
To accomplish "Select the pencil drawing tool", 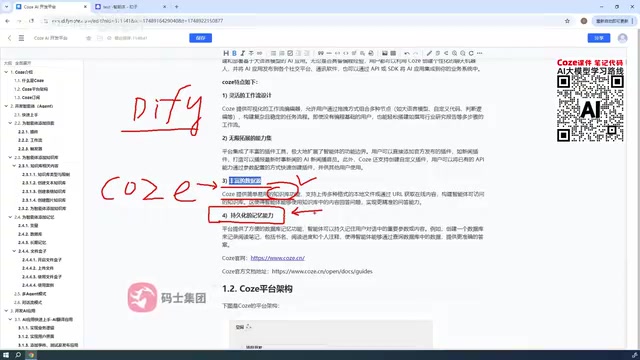I will pos(429,53).
